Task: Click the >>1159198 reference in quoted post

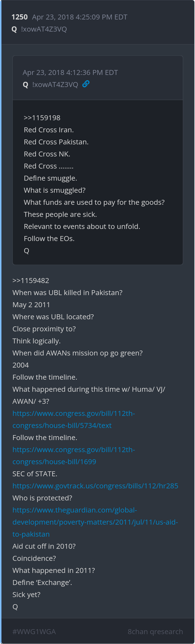Action: 42,118
